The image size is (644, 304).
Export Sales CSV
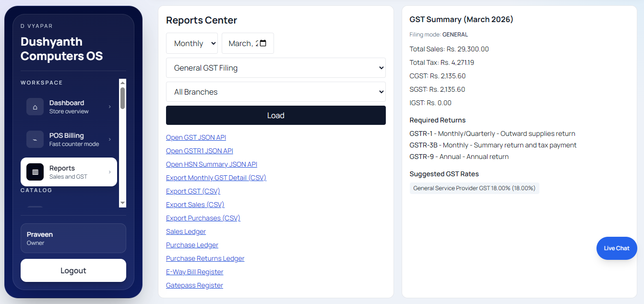pos(195,204)
